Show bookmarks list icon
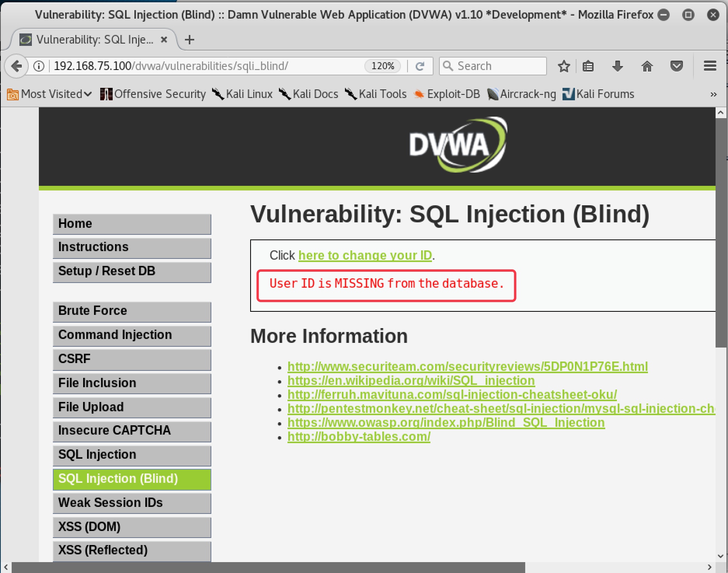 (x=588, y=66)
